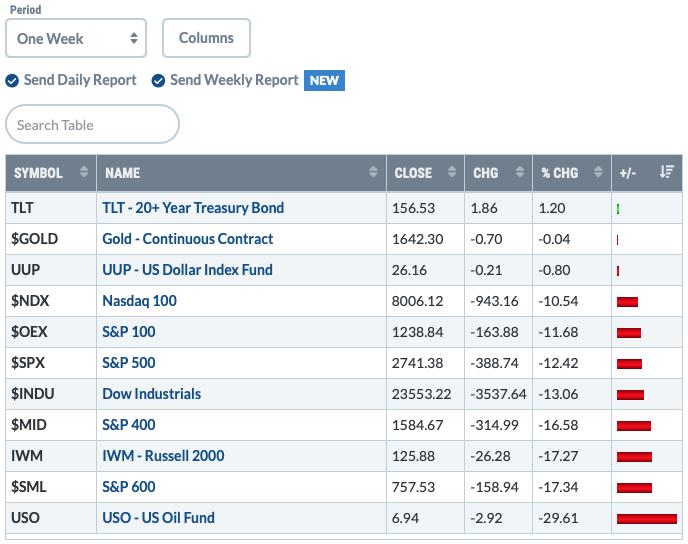Image resolution: width=688 pixels, height=544 pixels.
Task: Select the $GOLD symbol cell
Action: [51, 239]
